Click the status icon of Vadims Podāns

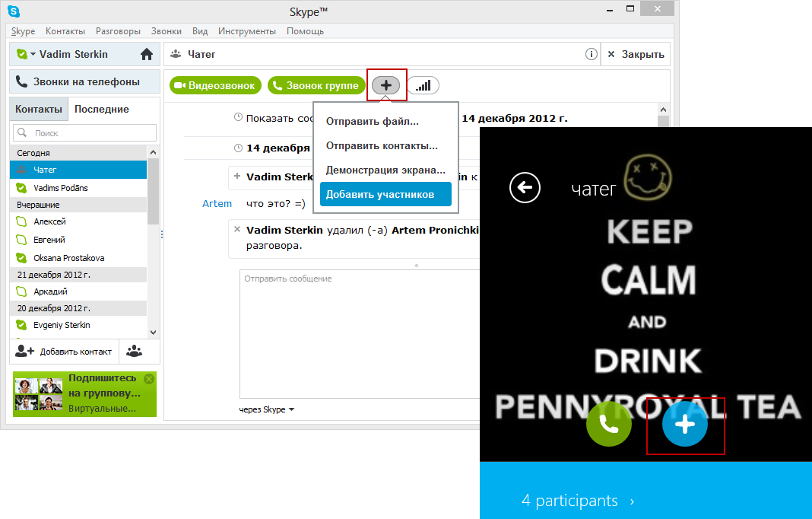click(21, 188)
